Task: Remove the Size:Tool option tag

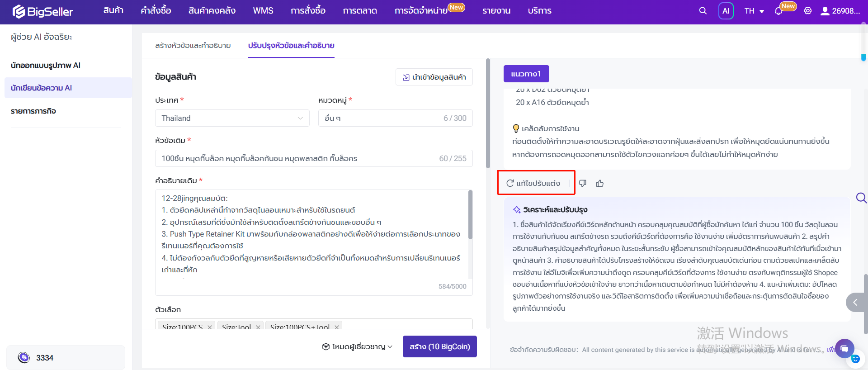Action: click(x=258, y=327)
